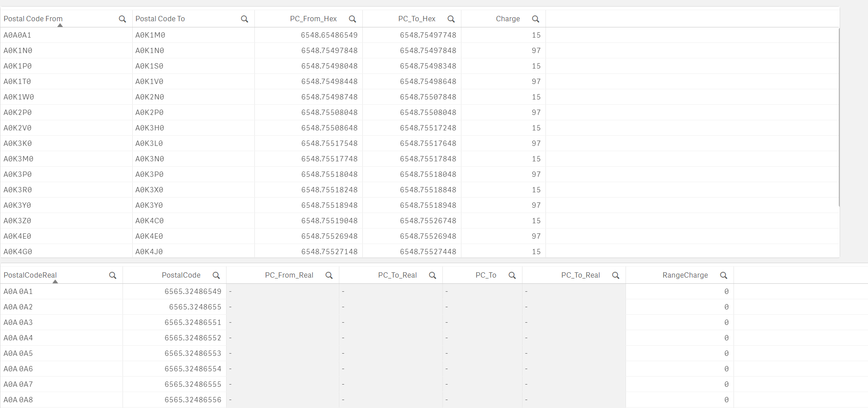This screenshot has height=408, width=868.
Task: Open search on the Charge column
Action: click(536, 19)
